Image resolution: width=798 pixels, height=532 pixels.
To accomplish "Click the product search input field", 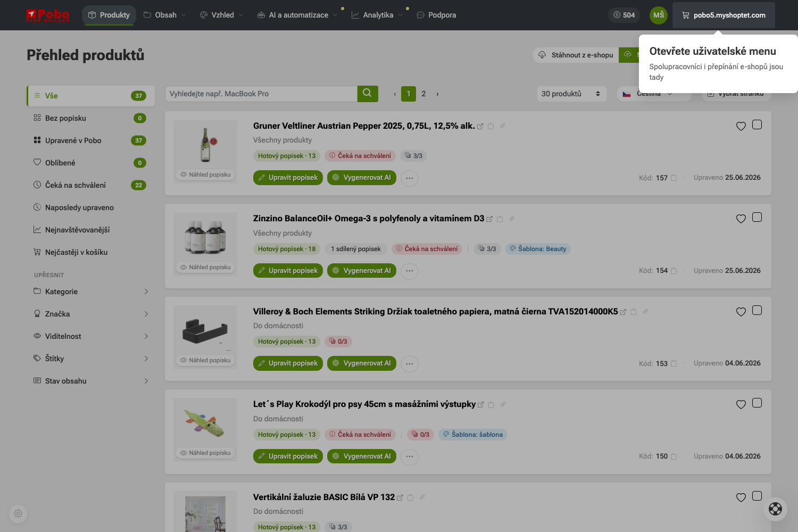I will (261, 94).
